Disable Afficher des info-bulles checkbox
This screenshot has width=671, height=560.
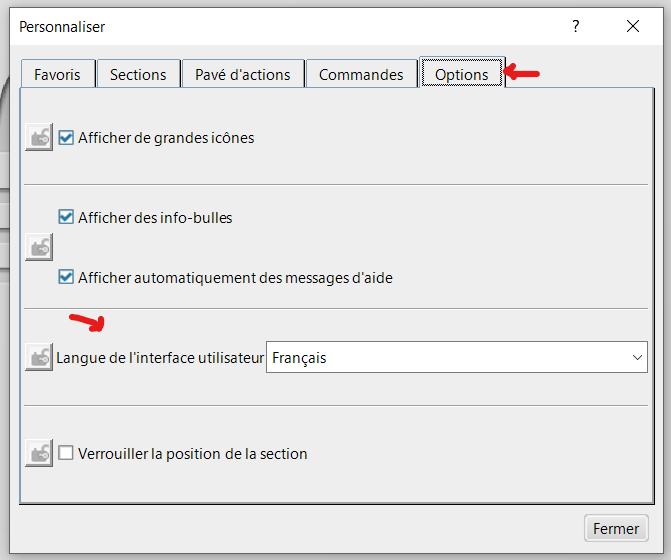click(x=67, y=217)
